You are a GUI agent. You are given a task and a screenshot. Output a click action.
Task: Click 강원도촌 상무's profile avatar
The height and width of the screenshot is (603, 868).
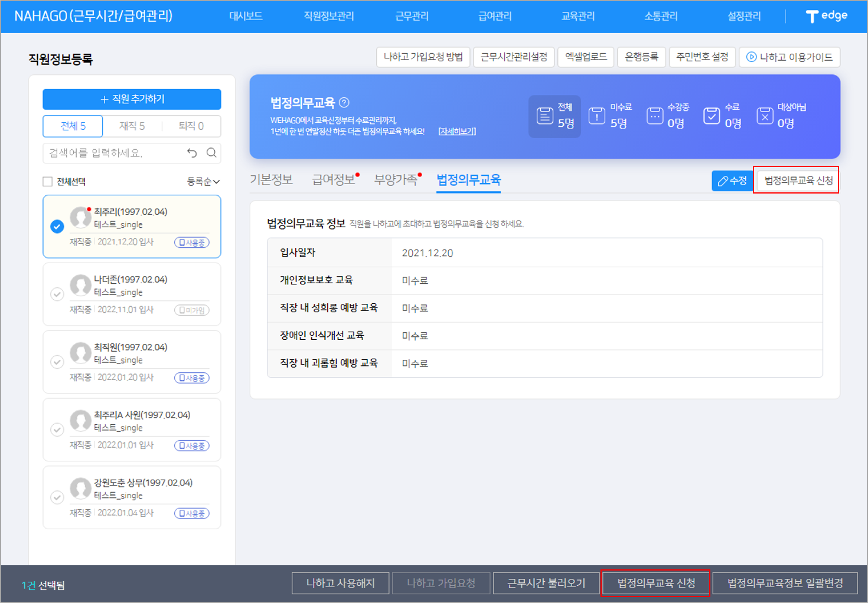(x=80, y=489)
